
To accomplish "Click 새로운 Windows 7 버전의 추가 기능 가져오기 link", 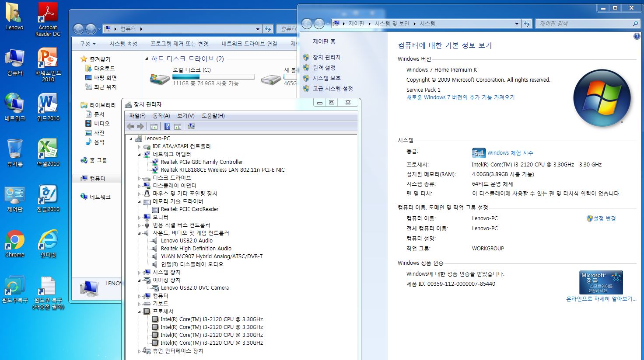I will click(x=461, y=97).
